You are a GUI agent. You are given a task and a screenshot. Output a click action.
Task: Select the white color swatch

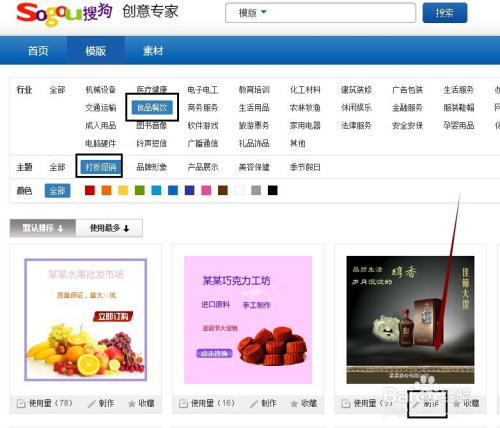click(x=239, y=190)
